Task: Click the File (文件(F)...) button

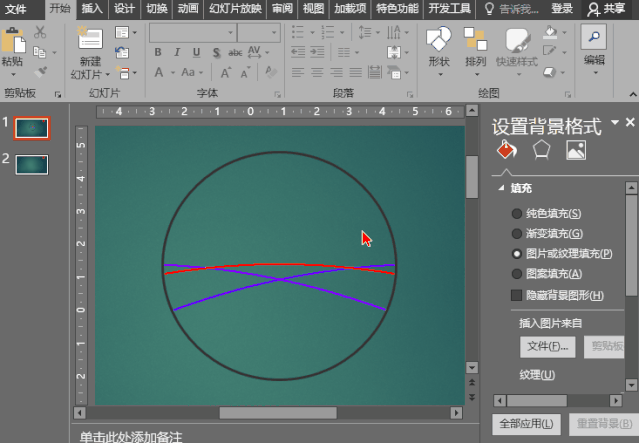Action: click(x=548, y=346)
